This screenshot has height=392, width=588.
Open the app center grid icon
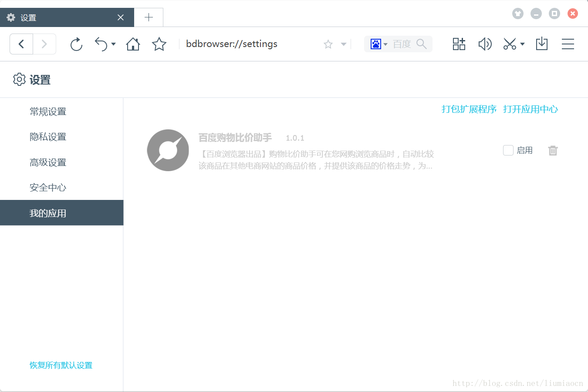(x=459, y=44)
